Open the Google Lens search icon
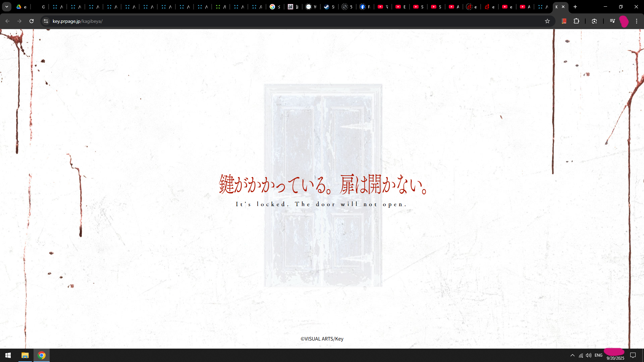The width and height of the screenshot is (644, 362). point(594,21)
